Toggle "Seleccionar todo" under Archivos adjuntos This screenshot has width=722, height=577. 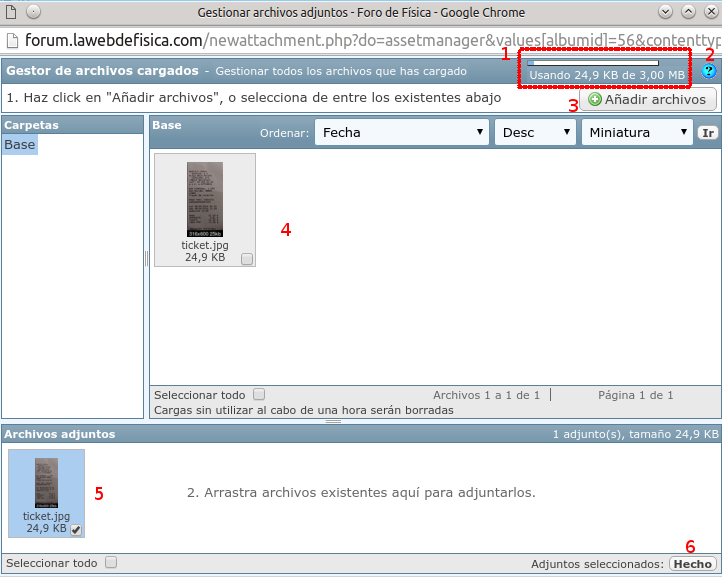(x=111, y=562)
